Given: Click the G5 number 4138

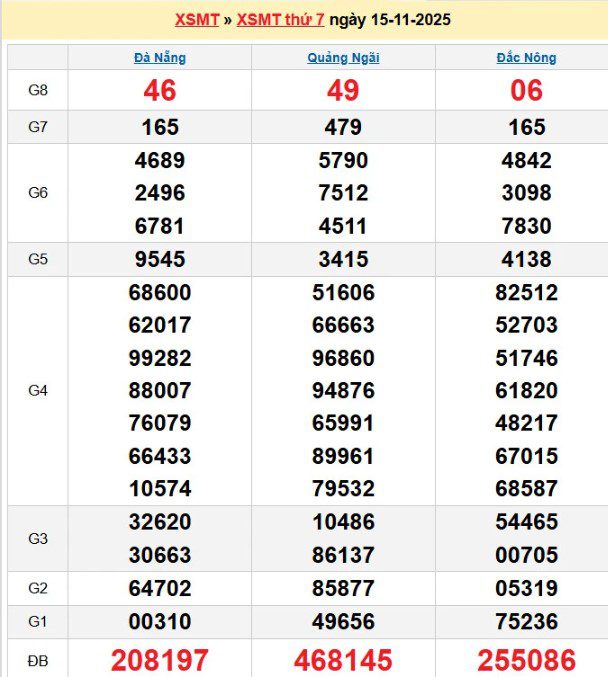Looking at the screenshot, I should click(526, 259).
